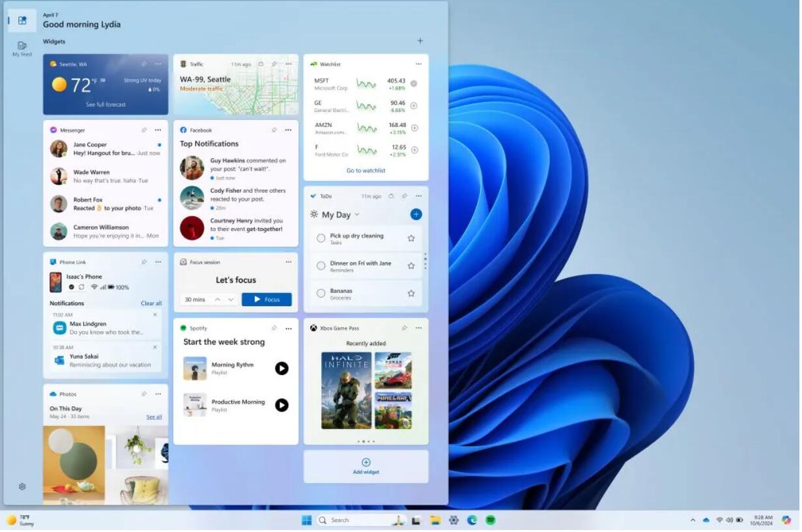The width and height of the screenshot is (802, 532).
Task: Open ToDo widget more options
Action: pyautogui.click(x=420, y=196)
